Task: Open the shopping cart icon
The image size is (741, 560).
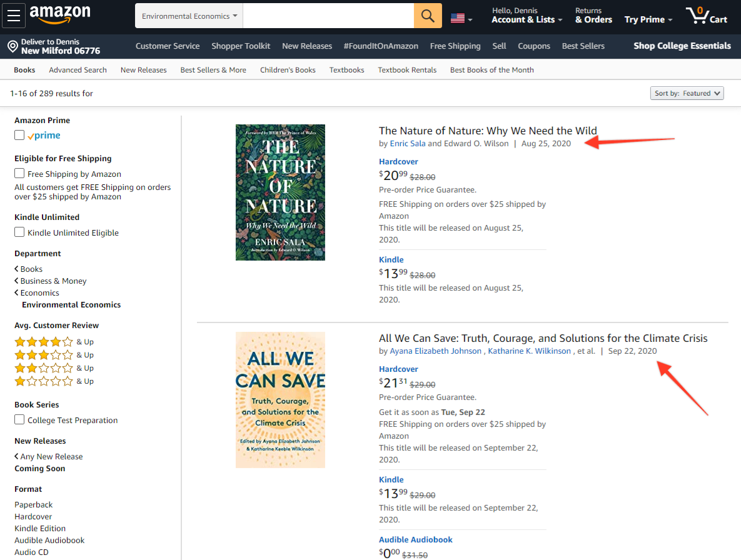Action: coord(707,16)
